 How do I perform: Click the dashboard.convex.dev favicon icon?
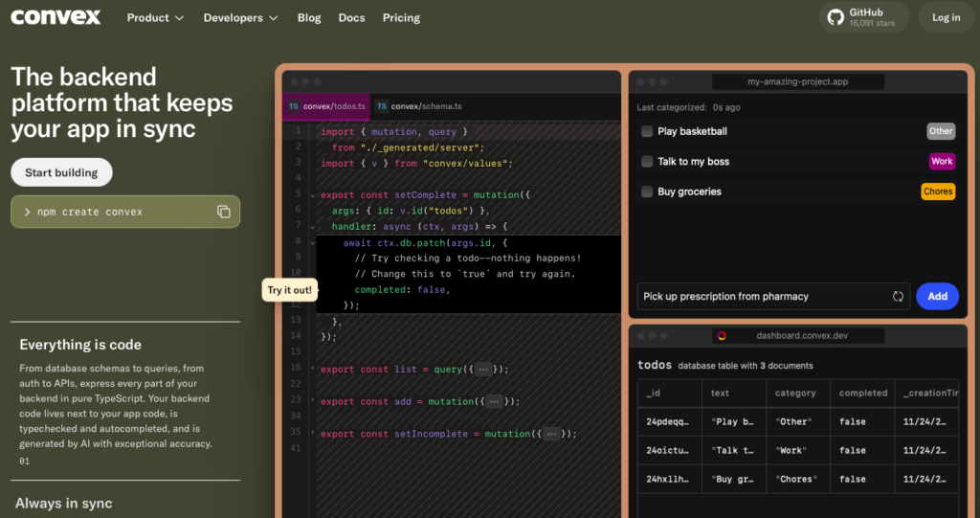[x=722, y=336]
